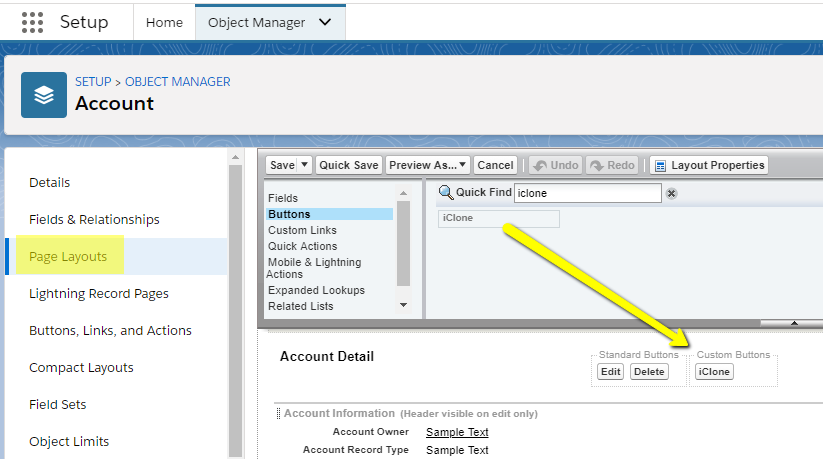Image resolution: width=823 pixels, height=459 pixels.
Task: Open the Preview As dropdown
Action: (428, 165)
